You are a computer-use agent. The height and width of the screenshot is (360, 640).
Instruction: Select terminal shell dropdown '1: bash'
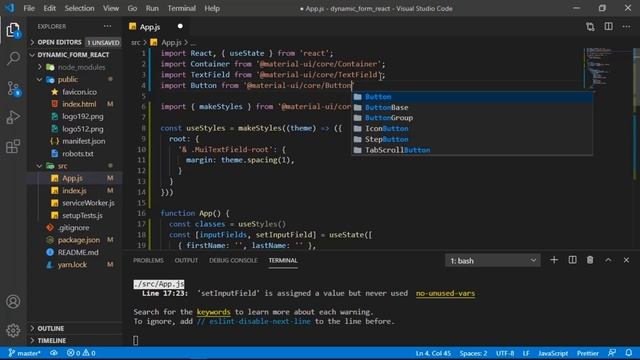493,260
